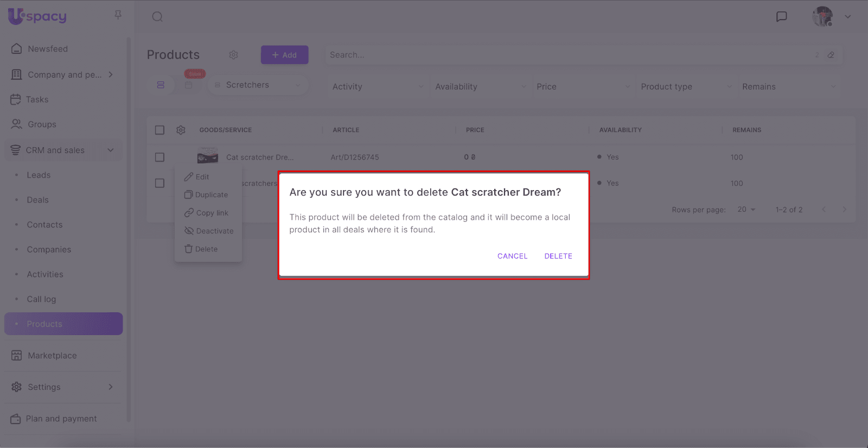Toggle the select-all header checkbox
The width and height of the screenshot is (868, 448).
click(159, 130)
